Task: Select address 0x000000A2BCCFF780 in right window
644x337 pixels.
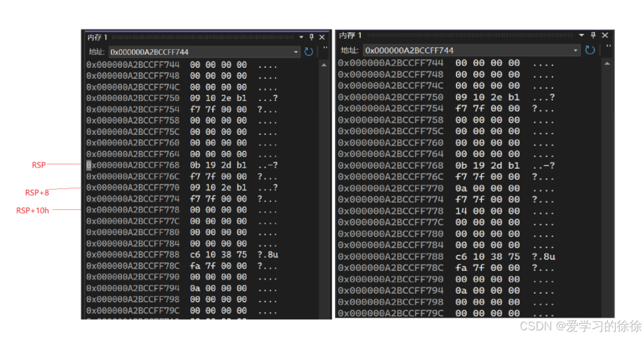Action: [391, 233]
